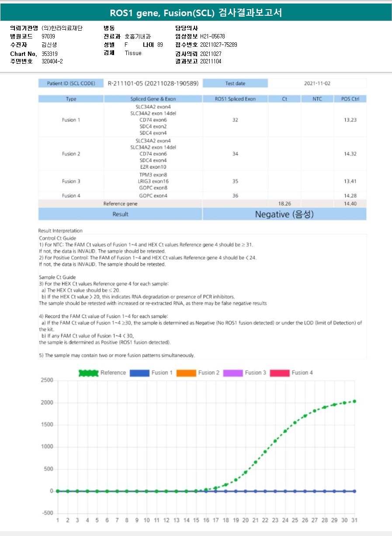
Task: Select POS Ctrl value 14.40
Action: click(x=350, y=204)
